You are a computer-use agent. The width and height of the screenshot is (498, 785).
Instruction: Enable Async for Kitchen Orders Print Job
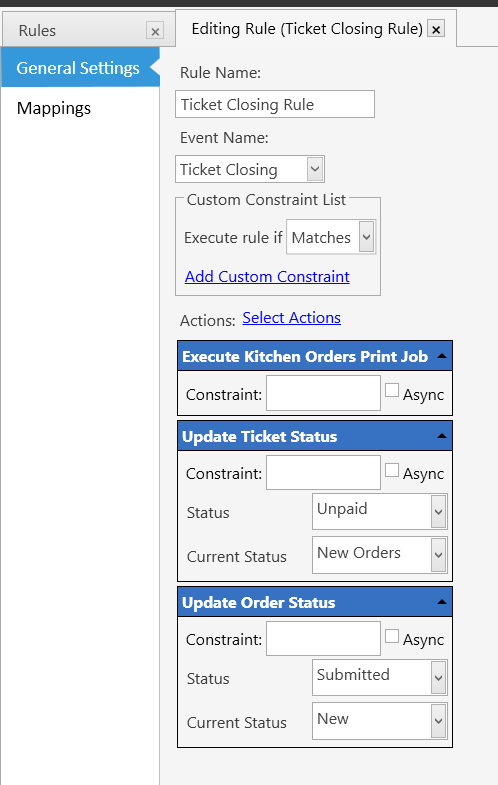coord(392,390)
